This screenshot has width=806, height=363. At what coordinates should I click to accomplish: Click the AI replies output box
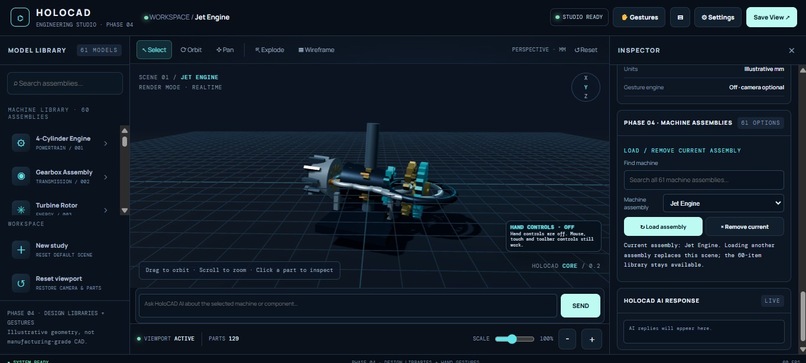pyautogui.click(x=704, y=332)
